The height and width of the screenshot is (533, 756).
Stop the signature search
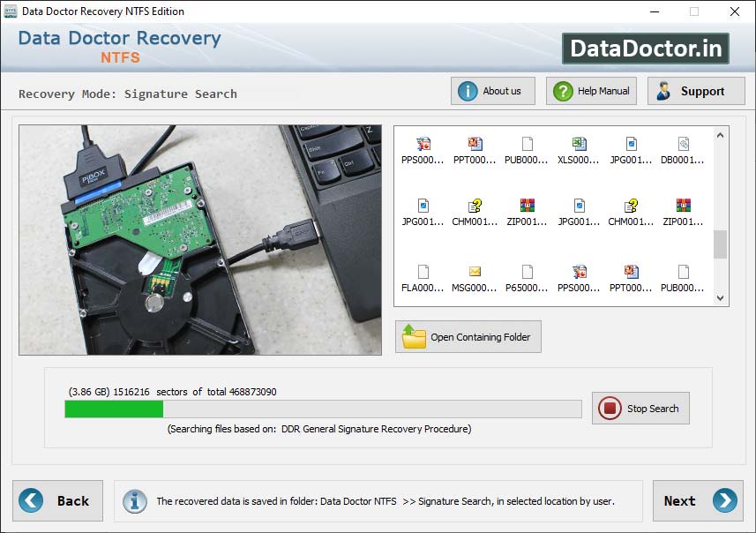tap(640, 408)
